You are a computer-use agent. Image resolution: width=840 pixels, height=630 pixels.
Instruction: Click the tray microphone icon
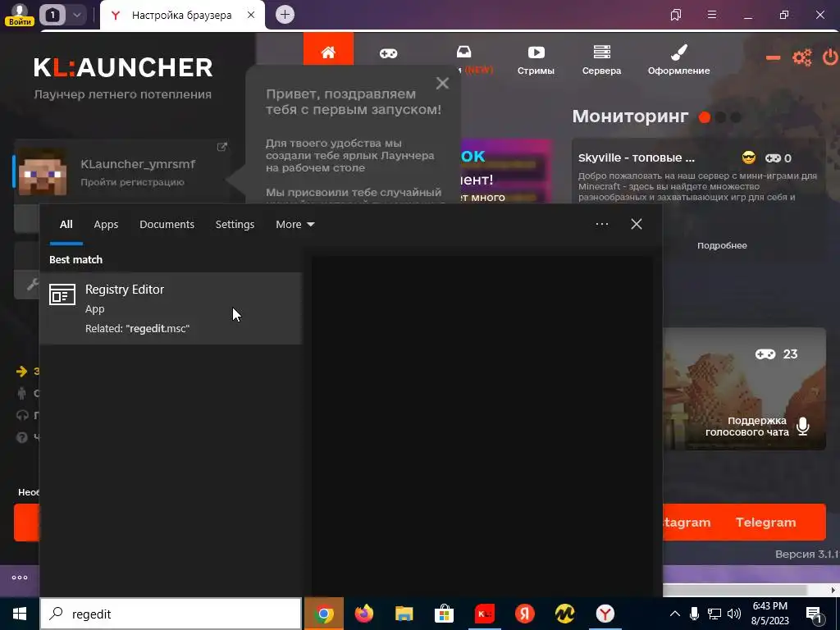coord(694,614)
